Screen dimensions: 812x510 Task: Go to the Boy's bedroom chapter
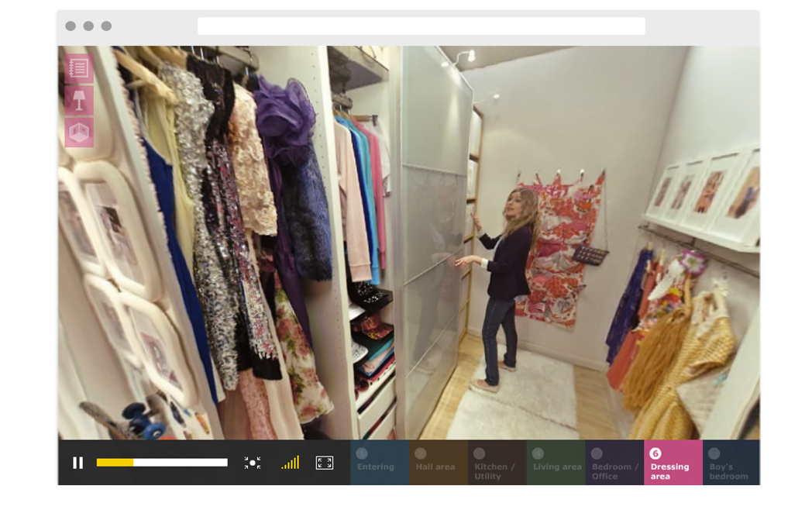pos(731,462)
